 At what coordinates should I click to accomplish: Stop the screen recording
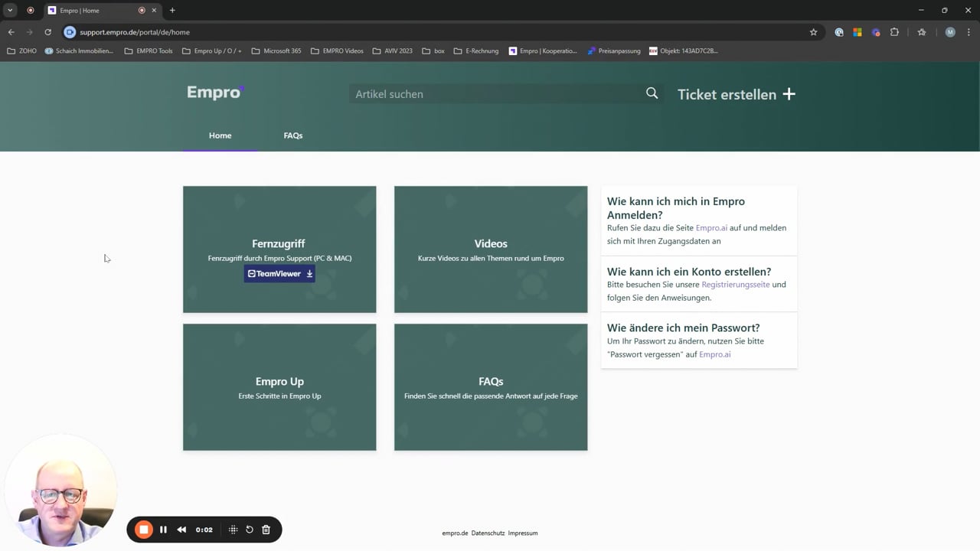pos(143,530)
